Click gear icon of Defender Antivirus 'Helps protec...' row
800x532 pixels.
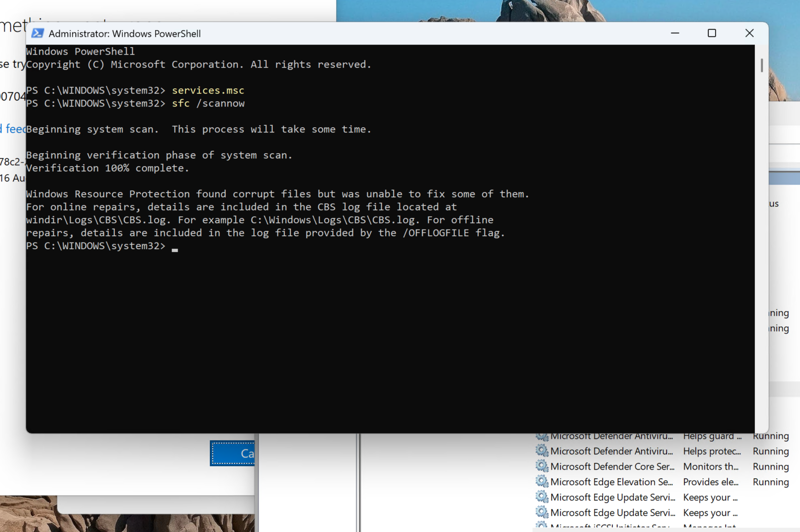coord(542,451)
